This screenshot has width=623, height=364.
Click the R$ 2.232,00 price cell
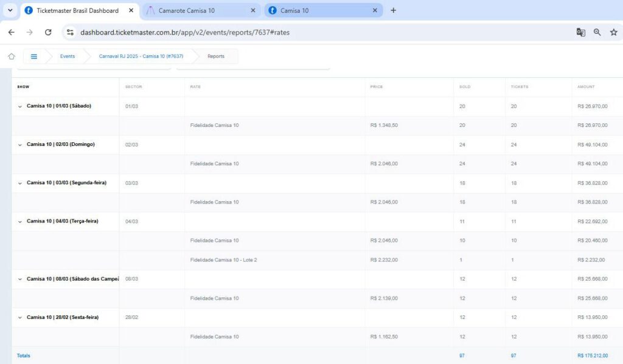point(384,260)
